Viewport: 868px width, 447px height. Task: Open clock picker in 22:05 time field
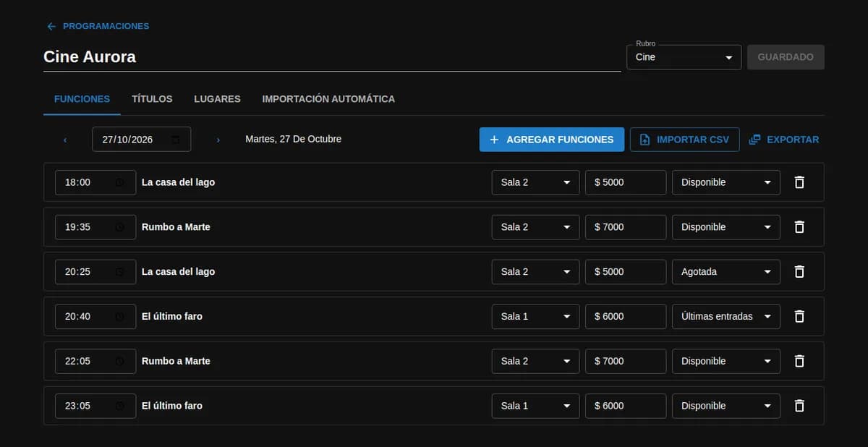pyautogui.click(x=119, y=361)
